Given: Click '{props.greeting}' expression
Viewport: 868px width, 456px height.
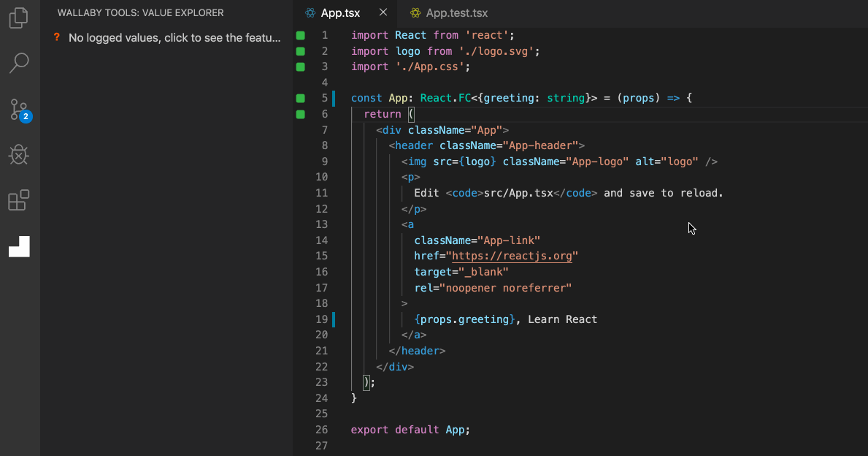Looking at the screenshot, I should [464, 319].
